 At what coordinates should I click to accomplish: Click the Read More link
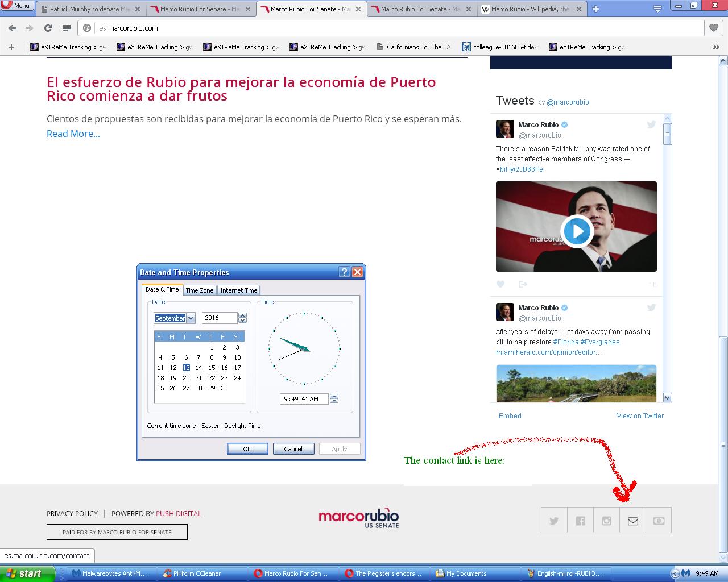pyautogui.click(x=73, y=134)
